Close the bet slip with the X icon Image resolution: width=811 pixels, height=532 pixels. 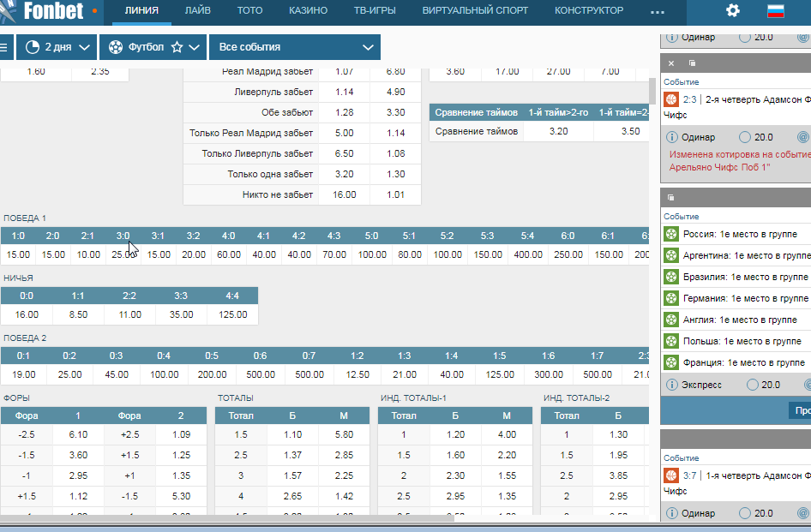(671, 63)
